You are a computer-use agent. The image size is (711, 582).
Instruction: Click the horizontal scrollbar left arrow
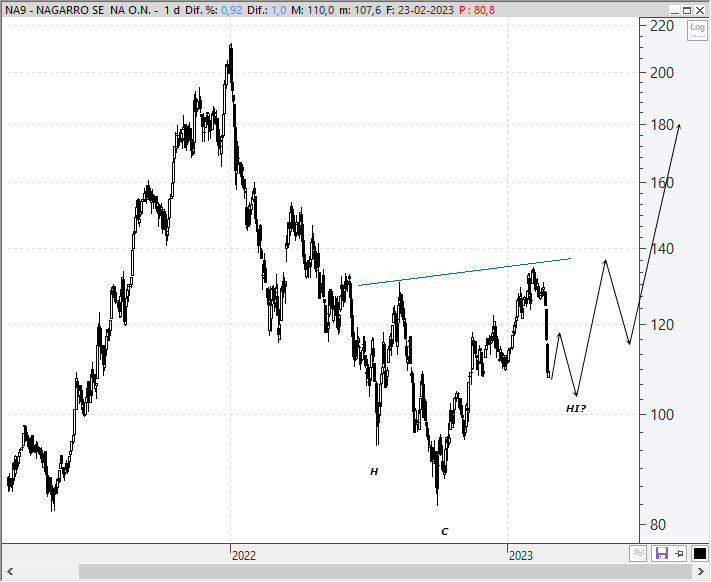tap(10, 571)
